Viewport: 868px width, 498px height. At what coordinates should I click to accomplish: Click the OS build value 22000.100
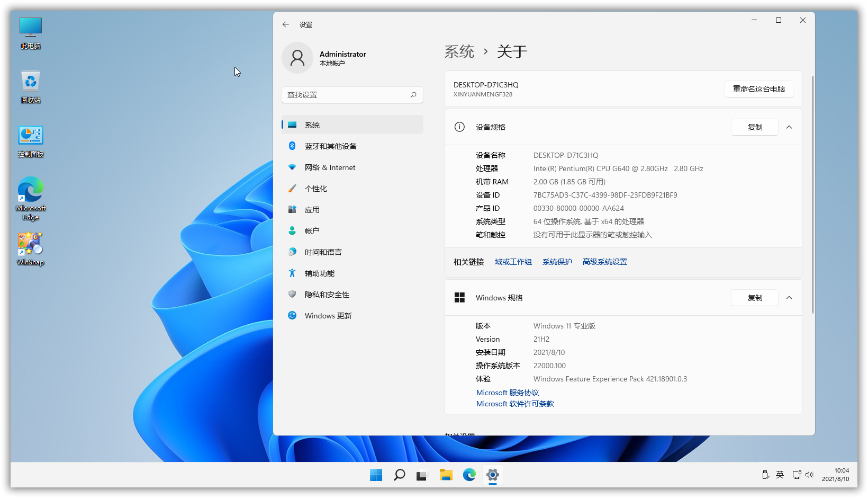click(x=549, y=366)
